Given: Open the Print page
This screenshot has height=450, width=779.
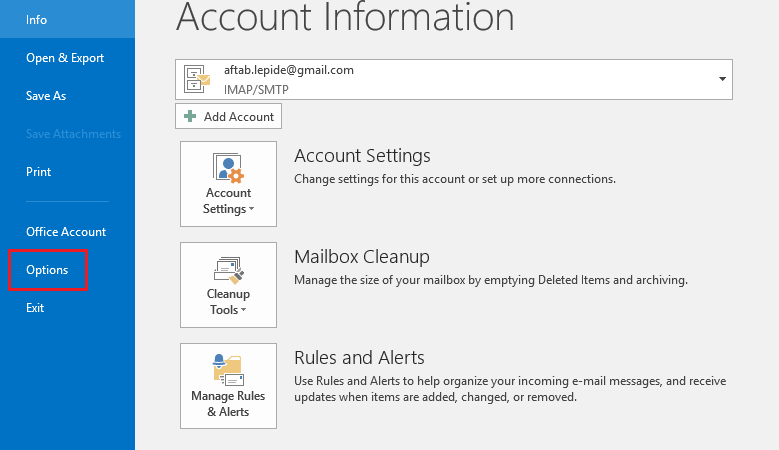Looking at the screenshot, I should point(38,172).
